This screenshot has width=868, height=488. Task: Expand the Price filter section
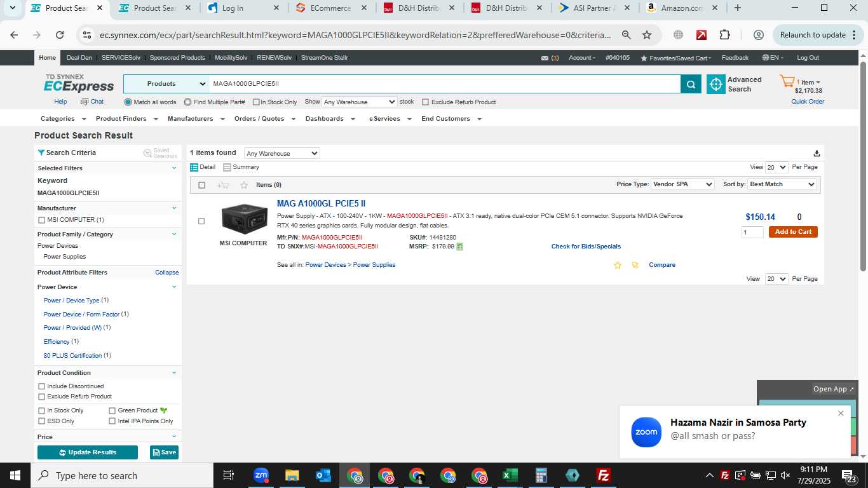(174, 437)
